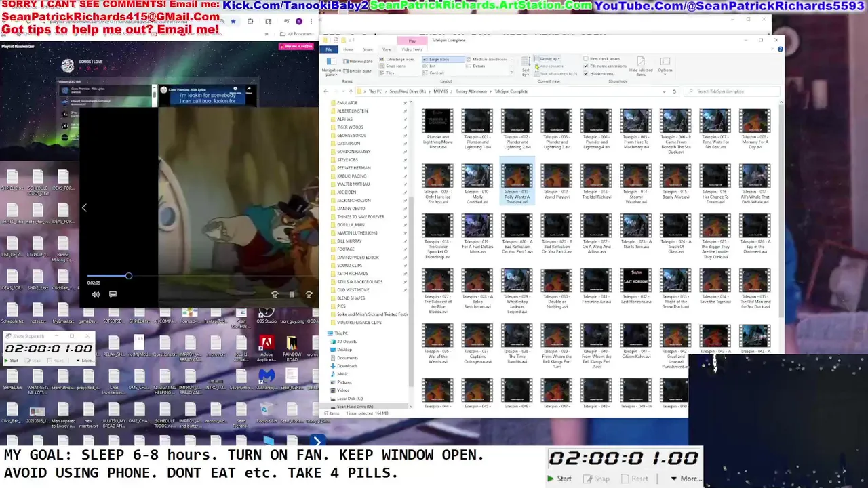Image resolution: width=868 pixels, height=488 pixels.
Task: Pause the video playback
Action: 292,294
